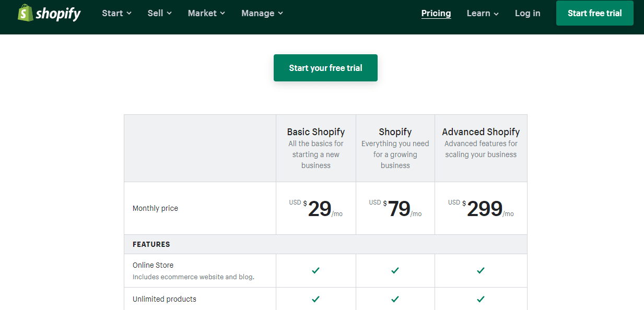Click the $299/mo price
The image size is (644, 310).
pos(481,208)
